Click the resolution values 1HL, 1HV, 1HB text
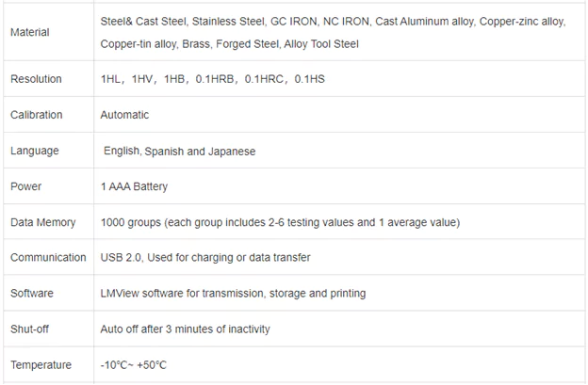This screenshot has height=385, width=588. coord(212,80)
